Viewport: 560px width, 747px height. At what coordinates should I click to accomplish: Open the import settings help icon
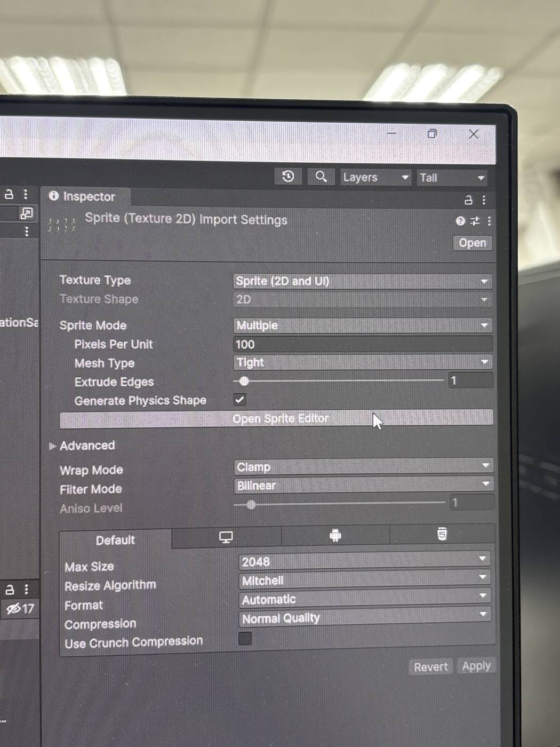(x=460, y=221)
